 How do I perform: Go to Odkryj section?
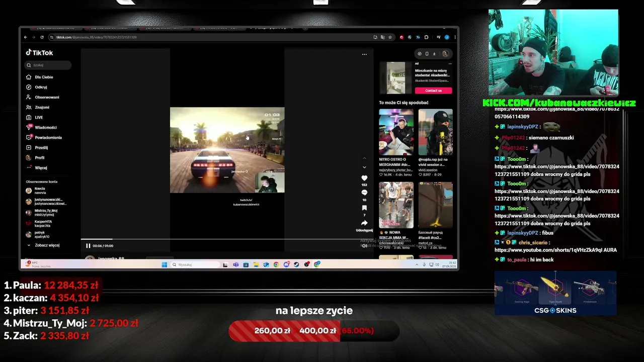tap(37, 87)
